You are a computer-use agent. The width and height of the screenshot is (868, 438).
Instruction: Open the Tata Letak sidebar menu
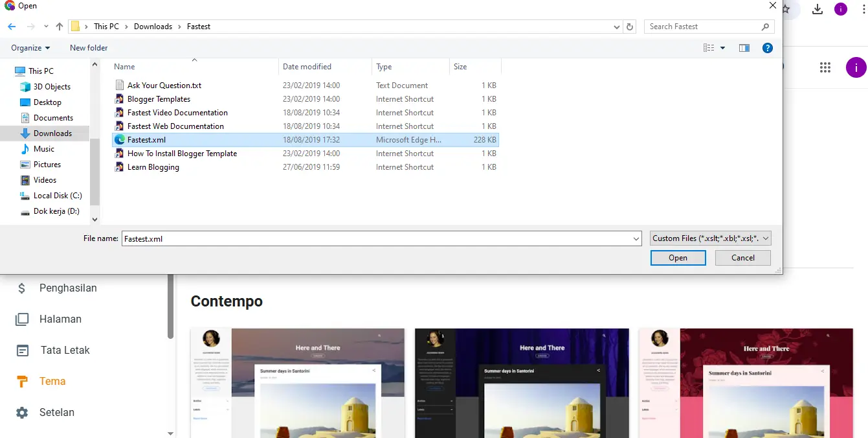point(65,350)
